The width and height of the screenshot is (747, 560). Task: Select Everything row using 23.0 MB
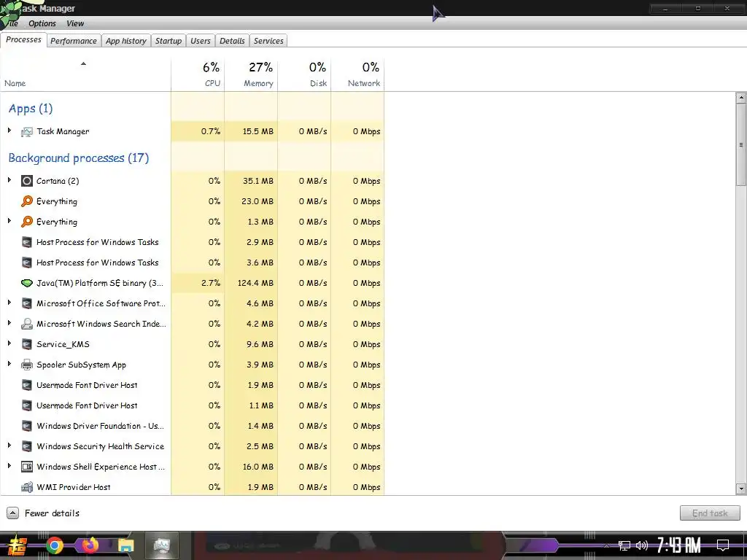point(192,201)
